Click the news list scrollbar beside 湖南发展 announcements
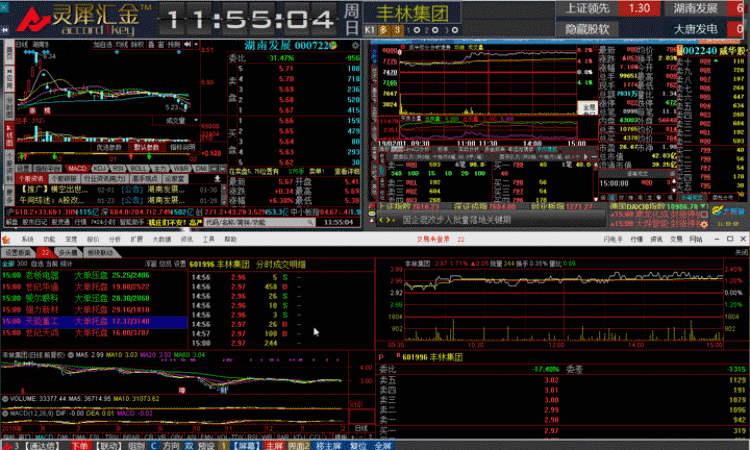This screenshot has height=450, width=750. 224,195
